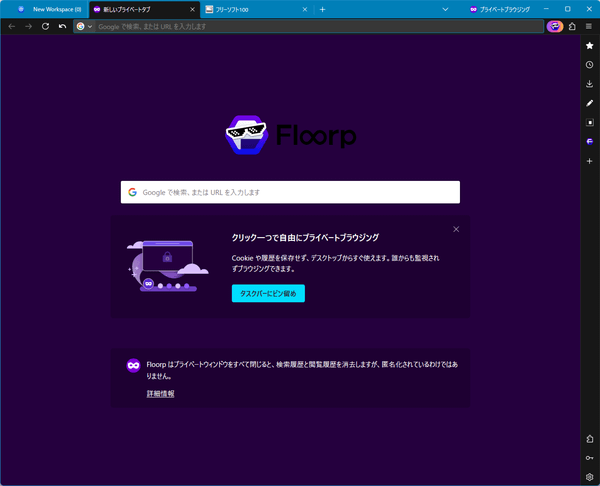Click the クリック一つで自由にプライベートブラウジング heading
600x486 pixels.
point(305,238)
